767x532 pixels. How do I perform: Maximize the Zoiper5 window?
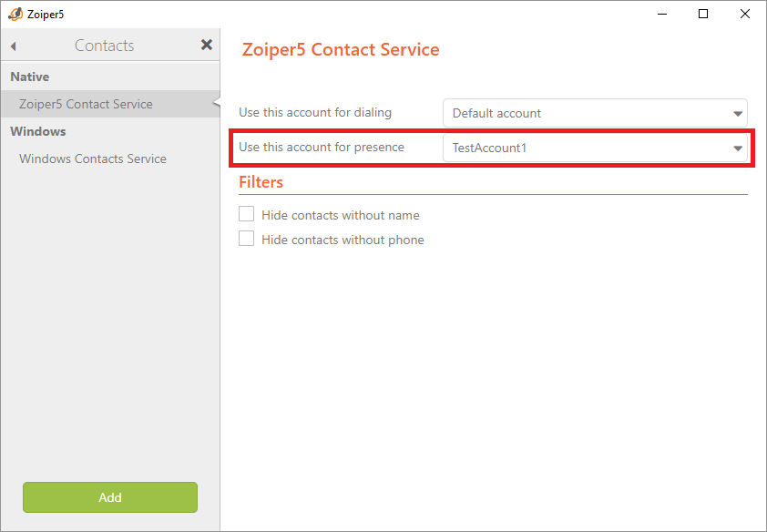click(703, 14)
